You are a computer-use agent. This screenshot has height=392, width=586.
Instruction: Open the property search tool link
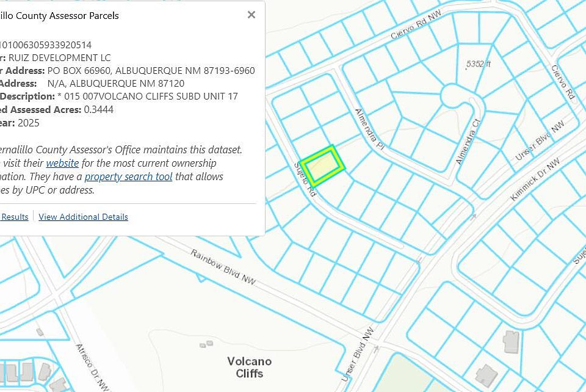(x=128, y=176)
